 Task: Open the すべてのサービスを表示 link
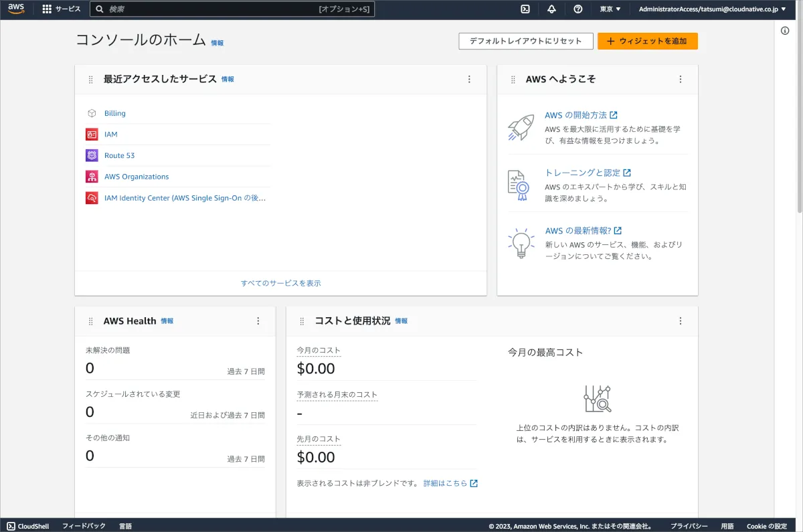tap(280, 283)
